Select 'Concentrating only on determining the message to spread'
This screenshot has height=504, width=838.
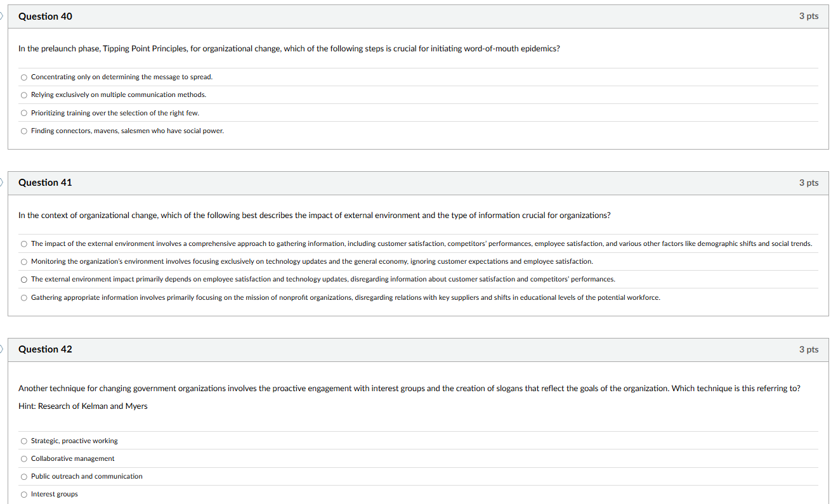click(x=23, y=77)
